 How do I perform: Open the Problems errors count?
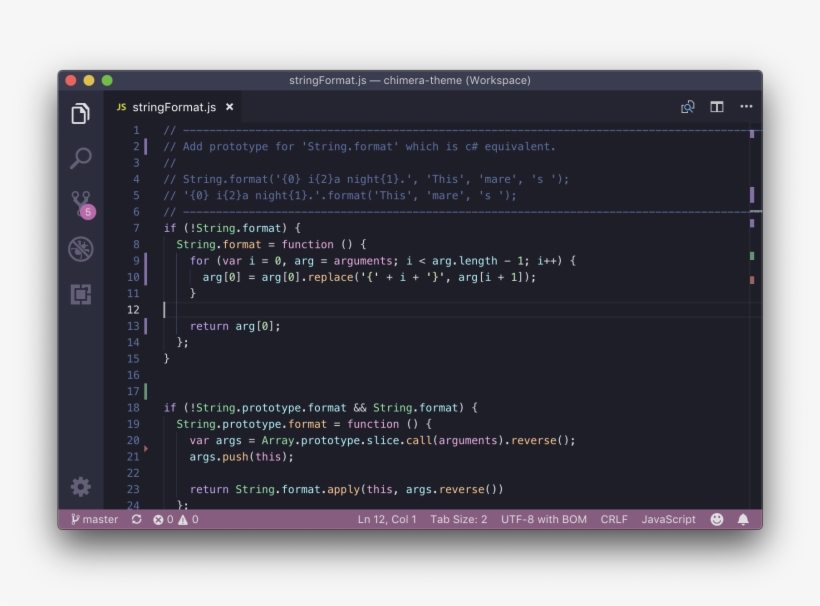pos(163,519)
